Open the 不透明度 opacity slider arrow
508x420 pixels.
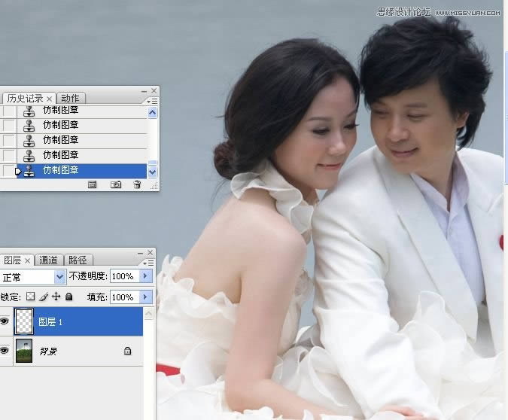(x=146, y=277)
